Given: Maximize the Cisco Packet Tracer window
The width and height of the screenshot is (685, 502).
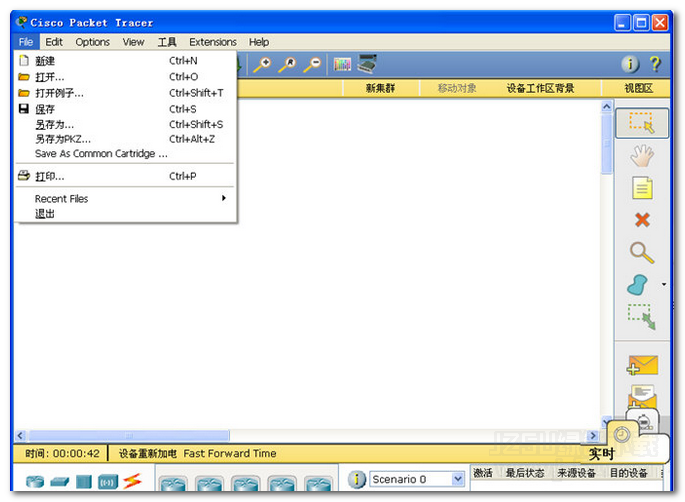Looking at the screenshot, I should tap(641, 23).
